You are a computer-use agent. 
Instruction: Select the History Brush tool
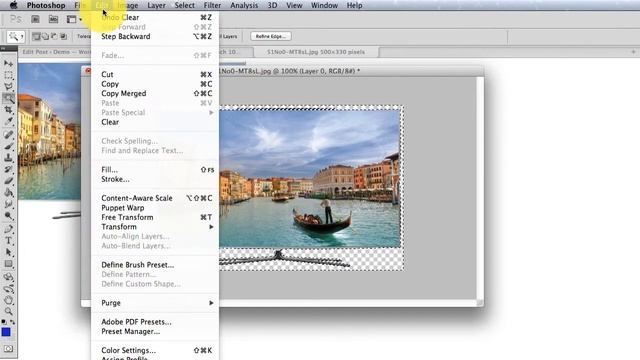tap(9, 169)
